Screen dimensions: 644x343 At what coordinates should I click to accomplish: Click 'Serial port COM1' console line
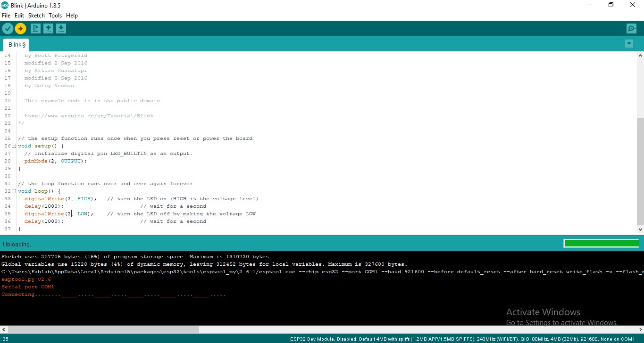(x=28, y=287)
